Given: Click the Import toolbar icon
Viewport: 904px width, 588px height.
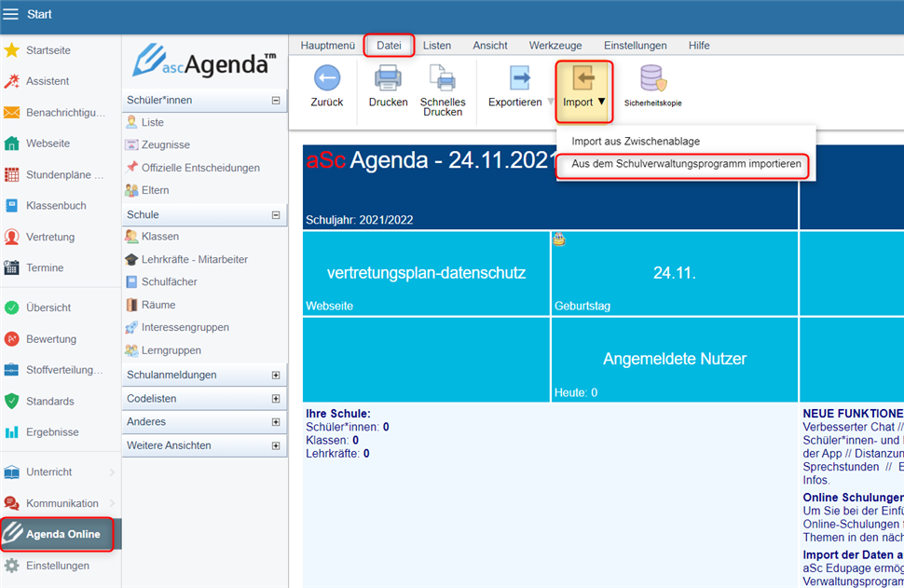Looking at the screenshot, I should [582, 78].
